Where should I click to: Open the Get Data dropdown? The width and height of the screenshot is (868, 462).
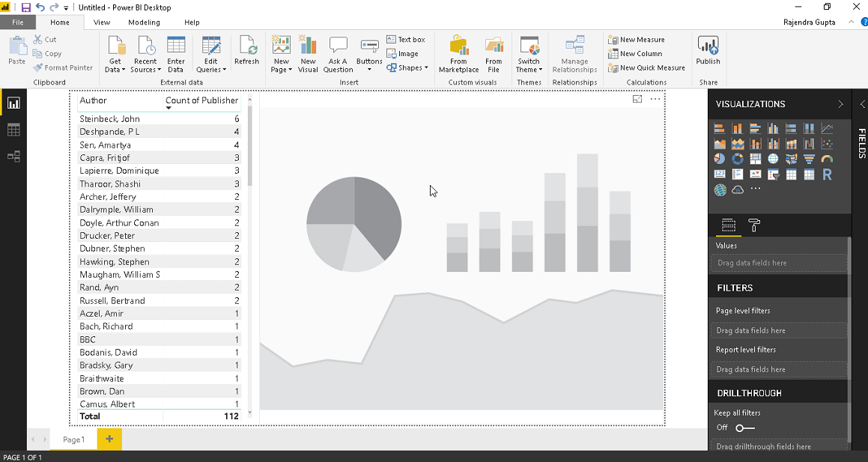tap(115, 54)
